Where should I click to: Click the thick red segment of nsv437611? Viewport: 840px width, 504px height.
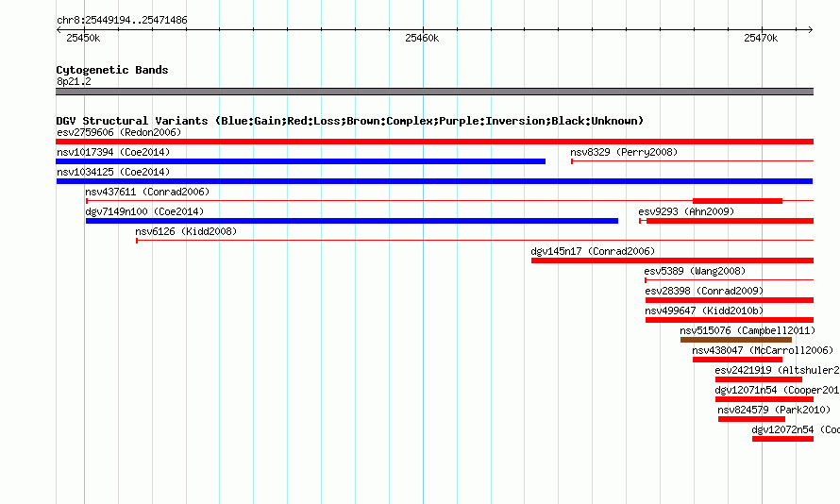[x=737, y=201]
